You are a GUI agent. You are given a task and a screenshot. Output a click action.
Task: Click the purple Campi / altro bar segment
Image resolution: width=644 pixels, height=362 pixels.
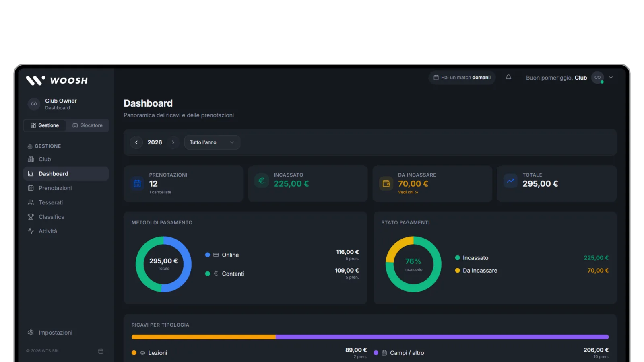tap(442, 337)
